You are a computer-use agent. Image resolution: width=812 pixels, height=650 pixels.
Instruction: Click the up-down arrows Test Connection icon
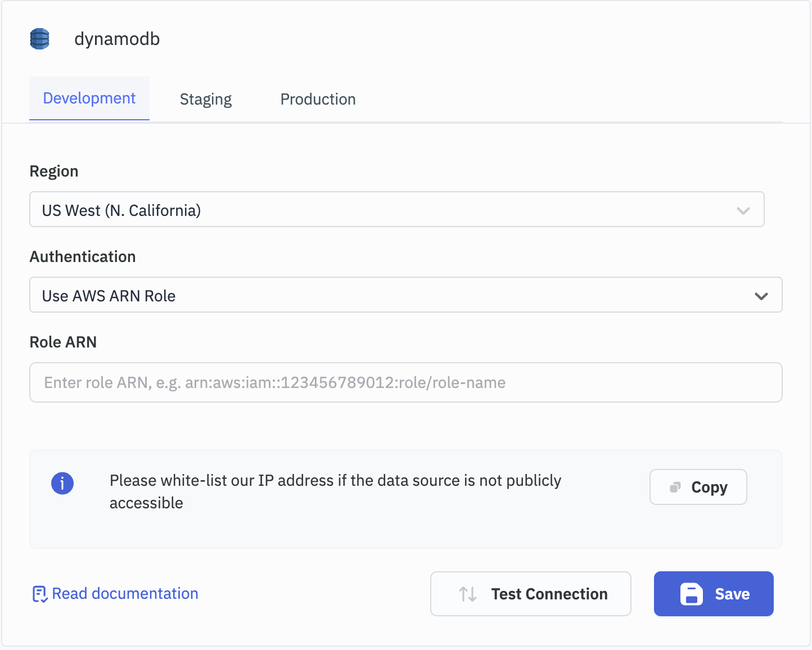[x=468, y=594]
